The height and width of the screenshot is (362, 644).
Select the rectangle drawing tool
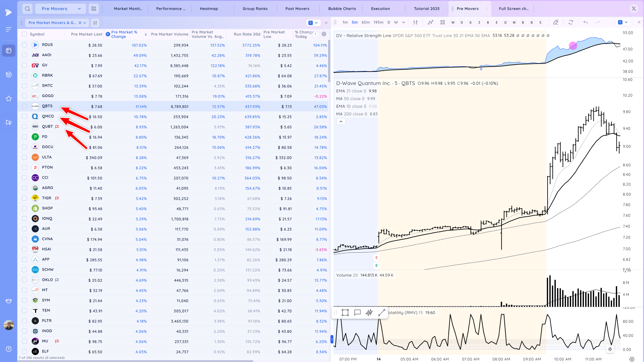(x=345, y=313)
